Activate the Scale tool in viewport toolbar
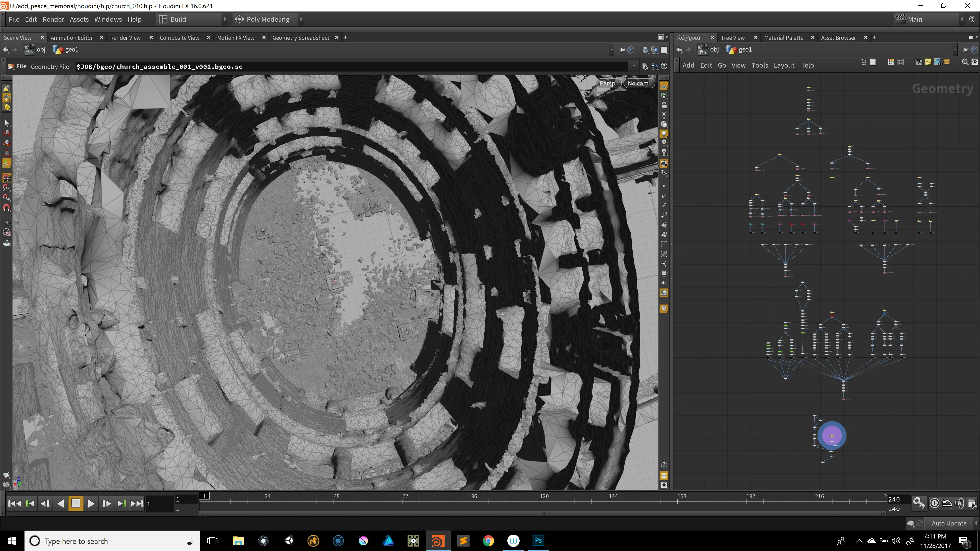The image size is (980, 551). (x=6, y=153)
